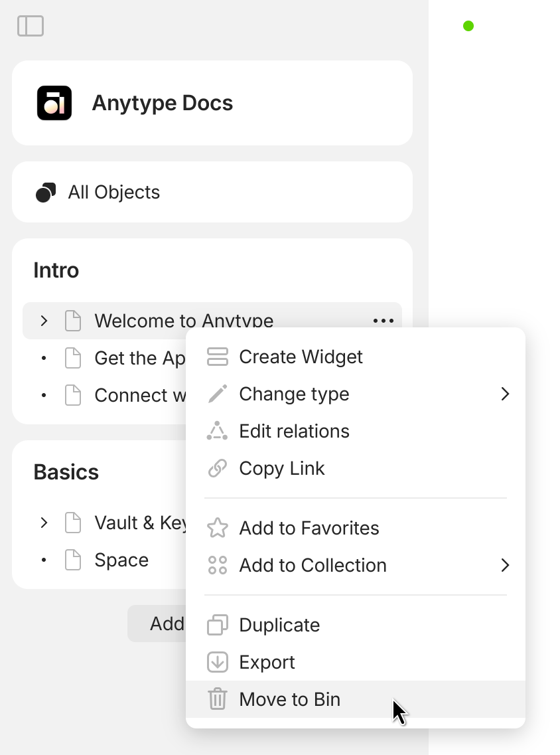The image size is (560, 755).
Task: Click the Add to Favorites star icon
Action: click(x=217, y=528)
